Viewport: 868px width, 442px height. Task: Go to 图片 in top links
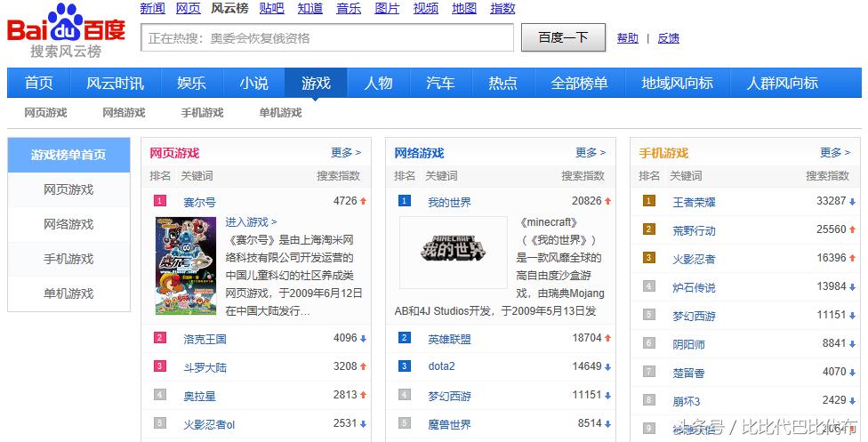click(x=387, y=8)
